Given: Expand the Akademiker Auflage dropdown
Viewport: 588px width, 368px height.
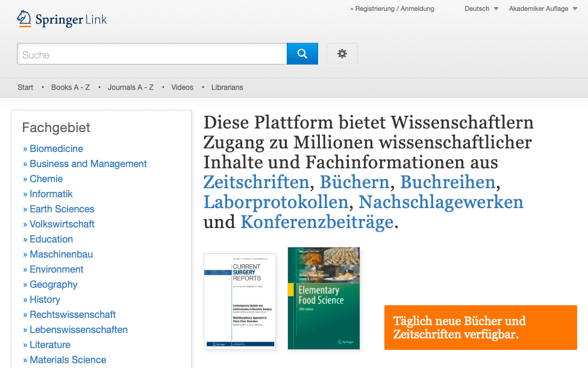Looking at the screenshot, I should pyautogui.click(x=543, y=8).
